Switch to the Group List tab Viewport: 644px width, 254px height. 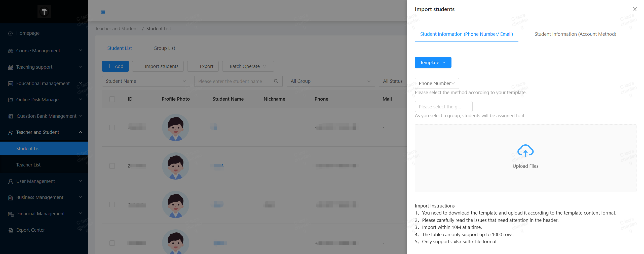tap(164, 48)
